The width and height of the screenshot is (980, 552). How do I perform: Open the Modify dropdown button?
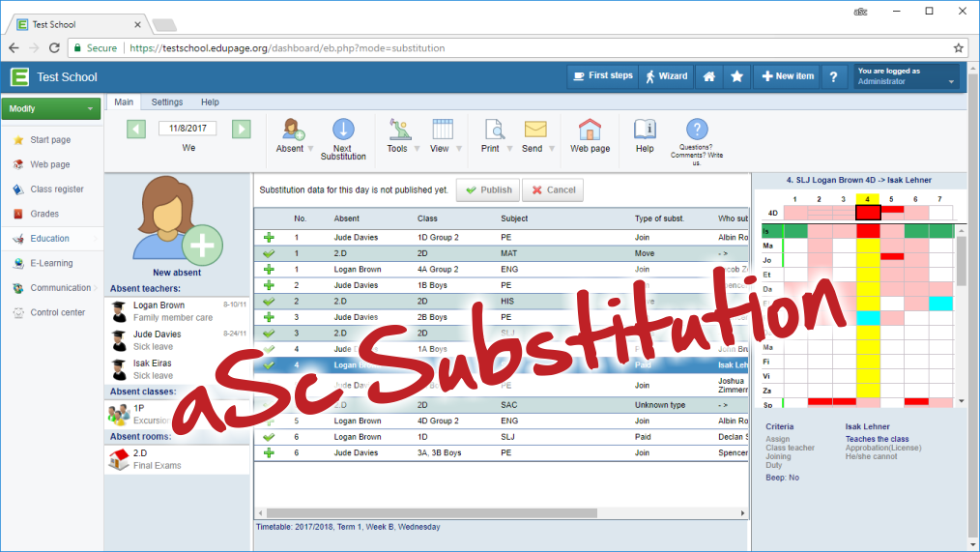pos(51,109)
